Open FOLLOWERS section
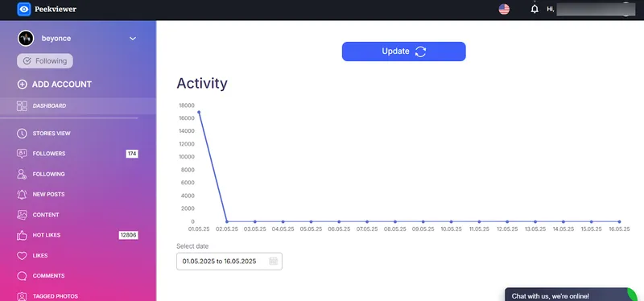Screen dimensions: 644x301 pos(49,154)
